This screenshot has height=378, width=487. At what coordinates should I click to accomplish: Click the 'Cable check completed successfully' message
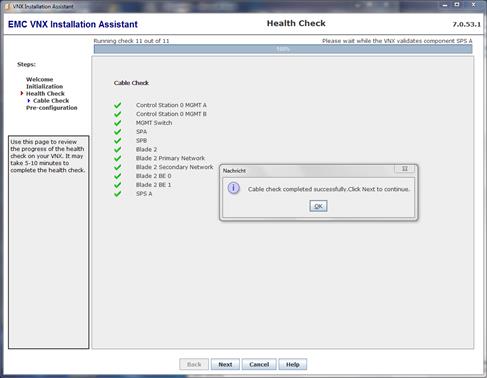329,189
